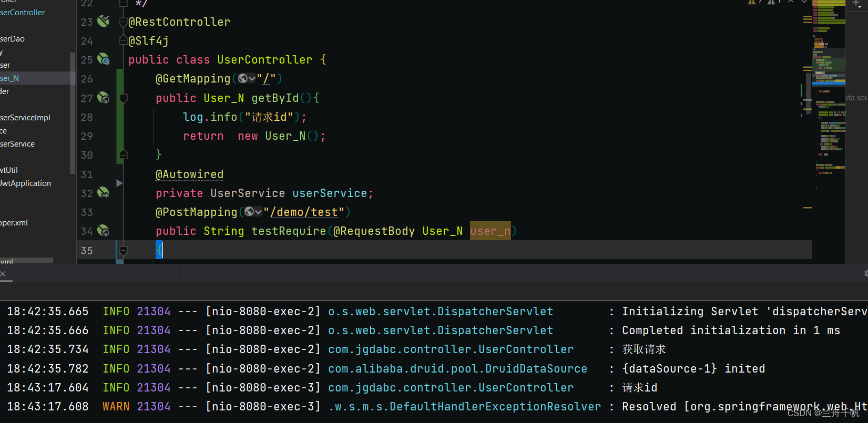Expand the folded arrow near @Autowired

pyautogui.click(x=119, y=183)
